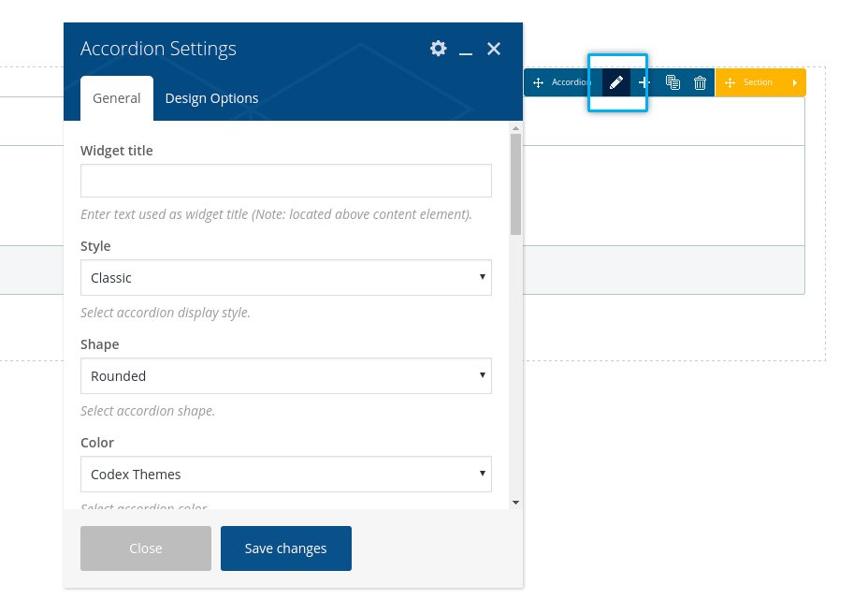The image size is (868, 614).
Task: Delete the Accordion using trash icon
Action: pyautogui.click(x=700, y=82)
